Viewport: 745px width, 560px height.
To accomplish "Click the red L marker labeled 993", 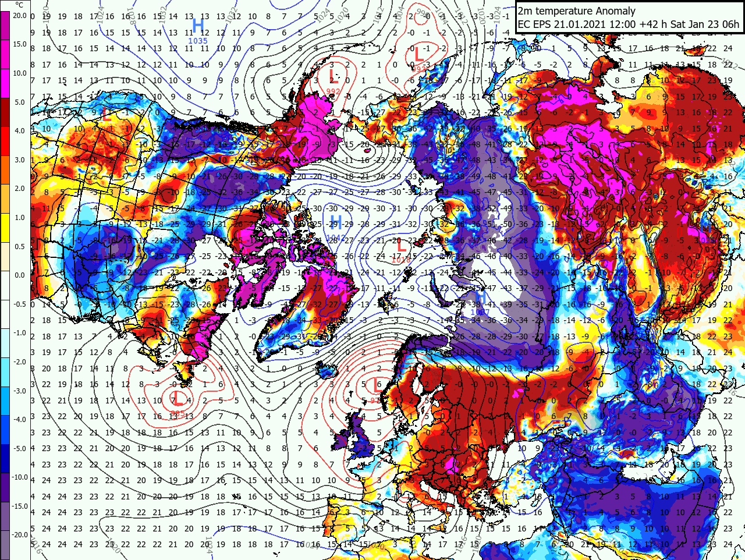I will click(x=418, y=54).
